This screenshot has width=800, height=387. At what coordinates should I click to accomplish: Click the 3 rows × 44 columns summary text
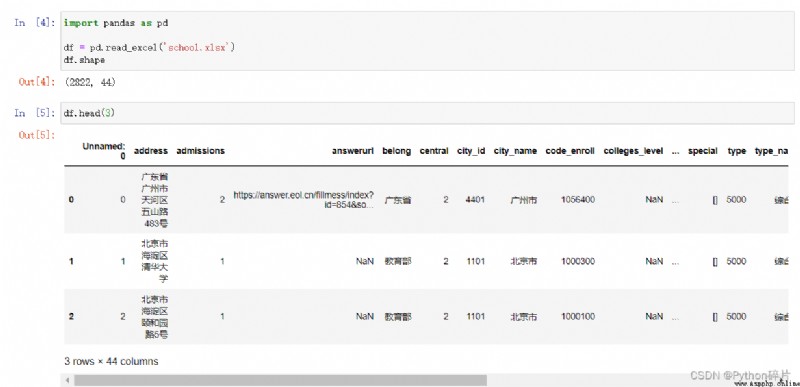click(x=111, y=362)
